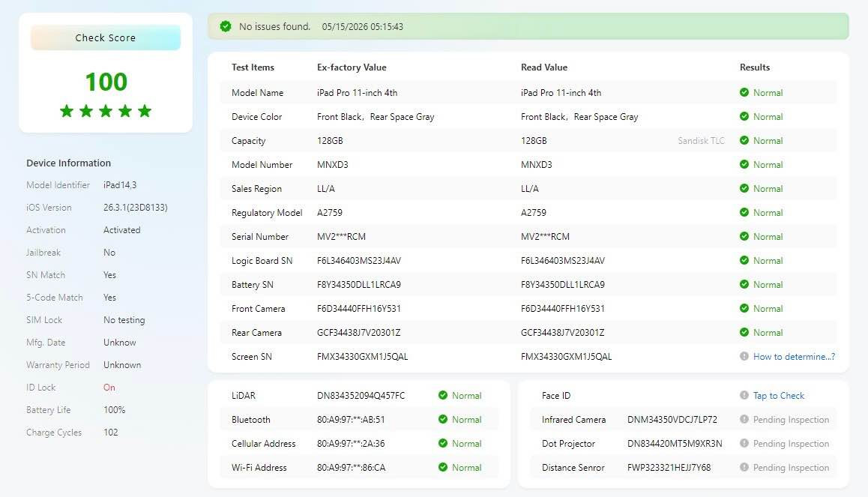Click the ex-factory Model Number MNXD3
The width and height of the screenshot is (868, 497).
332,164
